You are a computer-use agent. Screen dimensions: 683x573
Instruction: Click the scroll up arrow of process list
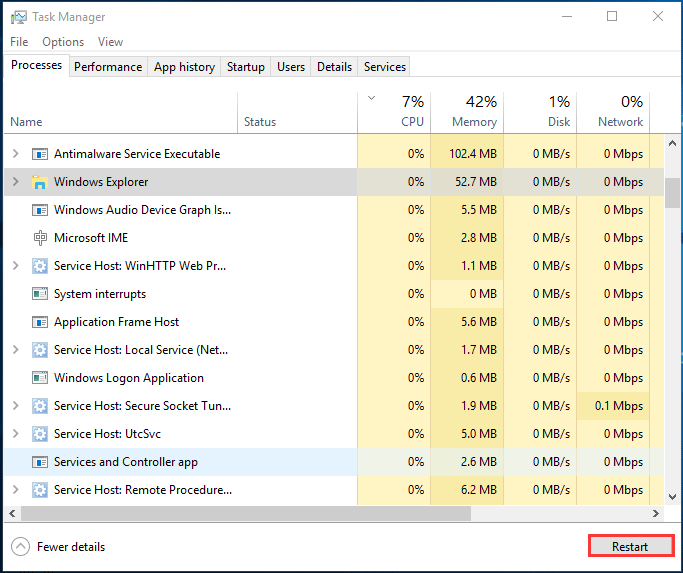click(x=672, y=143)
